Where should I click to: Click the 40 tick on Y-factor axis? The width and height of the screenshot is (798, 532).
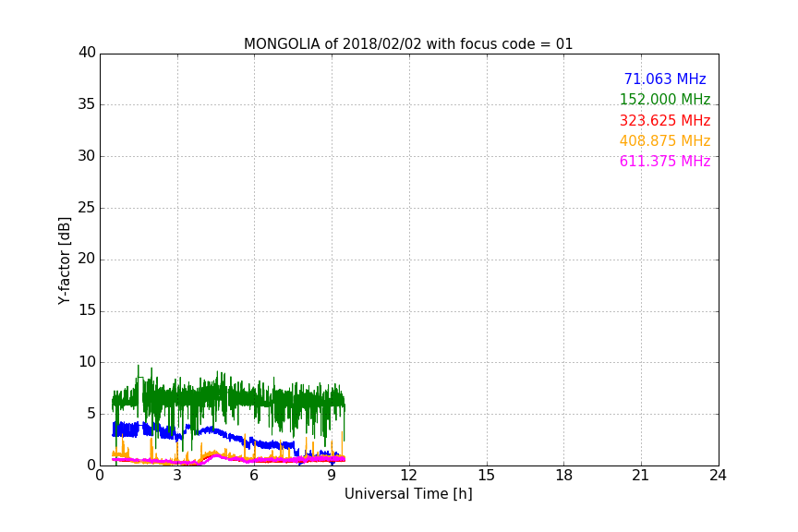(87, 53)
